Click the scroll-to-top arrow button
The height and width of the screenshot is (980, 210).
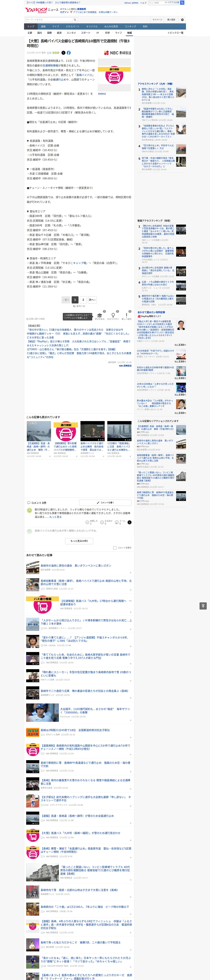pyautogui.click(x=203, y=606)
